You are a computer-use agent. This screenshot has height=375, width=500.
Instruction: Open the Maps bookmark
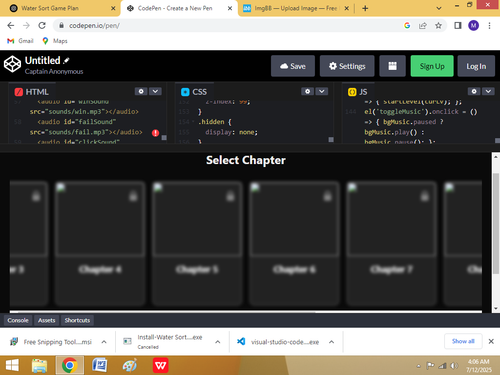click(55, 41)
